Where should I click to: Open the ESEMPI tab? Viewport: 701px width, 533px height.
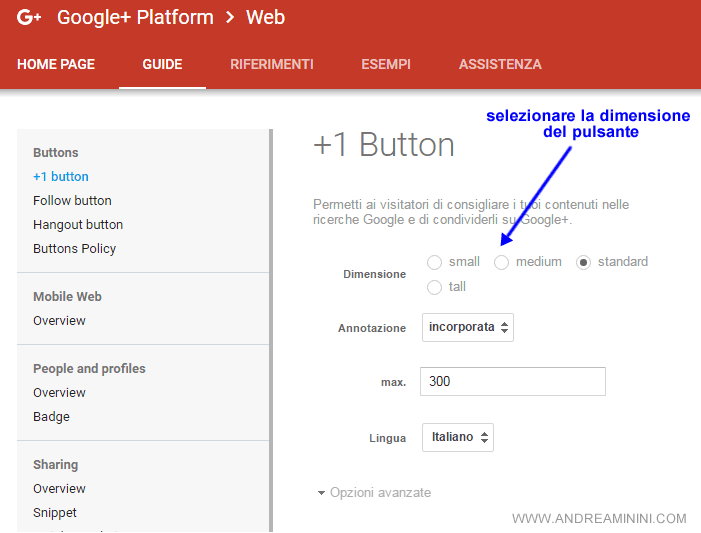pos(386,64)
